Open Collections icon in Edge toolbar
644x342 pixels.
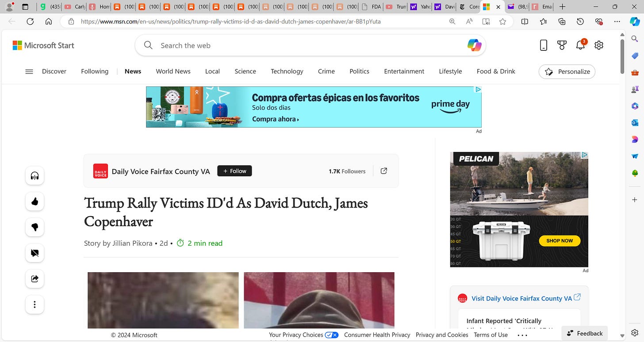pos(562,21)
